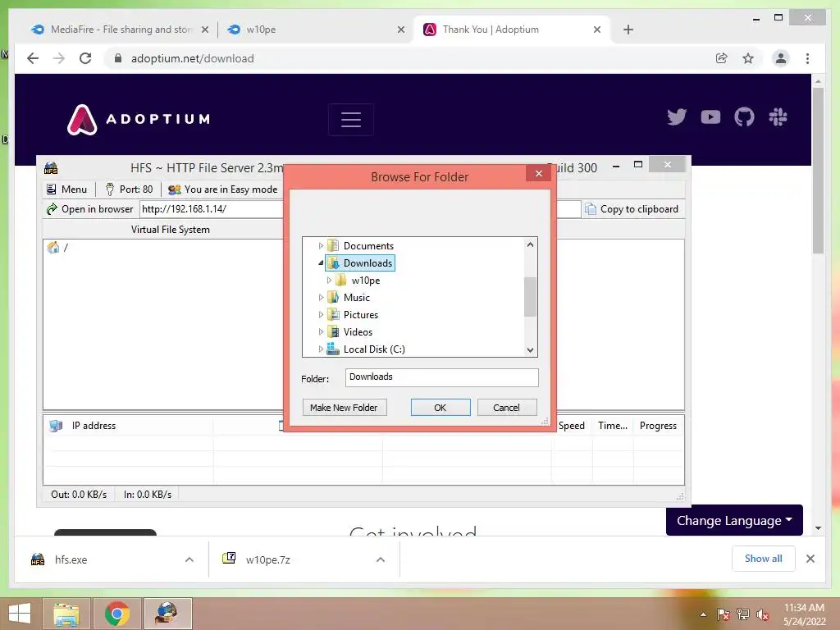Image resolution: width=840 pixels, height=630 pixels.
Task: Click the share page icon in address bar
Action: [x=722, y=58]
